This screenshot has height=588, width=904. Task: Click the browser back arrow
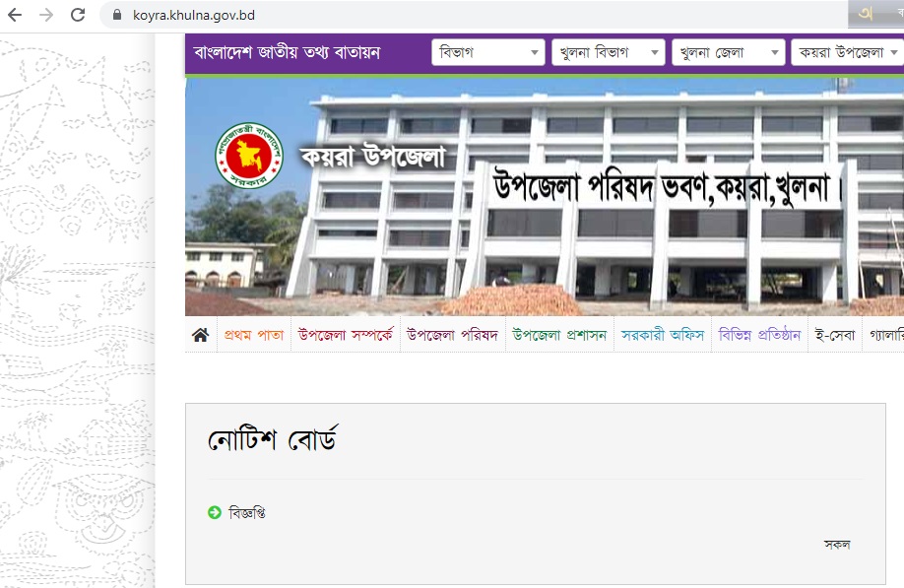click(x=15, y=15)
